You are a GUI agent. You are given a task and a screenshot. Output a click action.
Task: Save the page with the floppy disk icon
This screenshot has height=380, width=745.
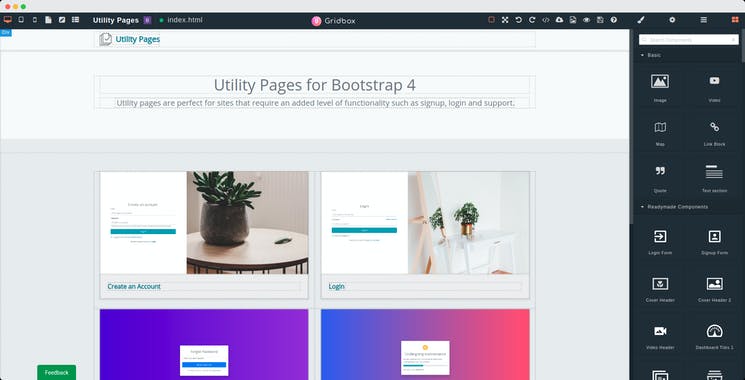point(600,20)
